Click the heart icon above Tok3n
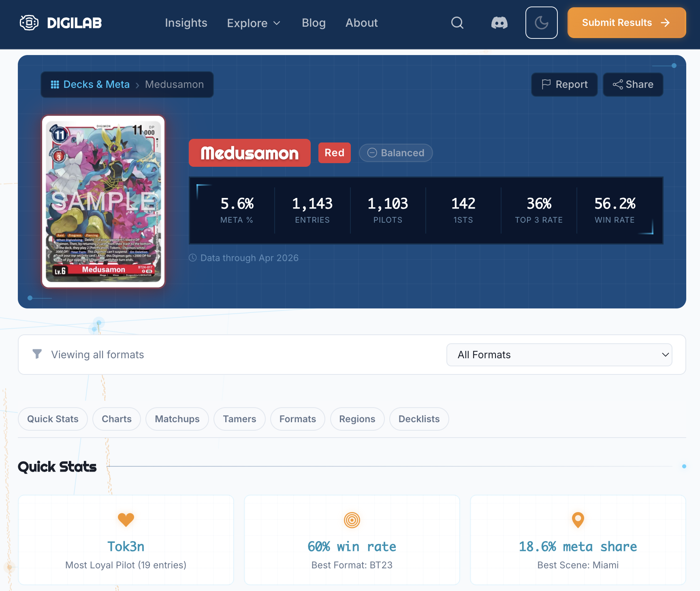Screen dimensions: 700x591 coord(126,520)
